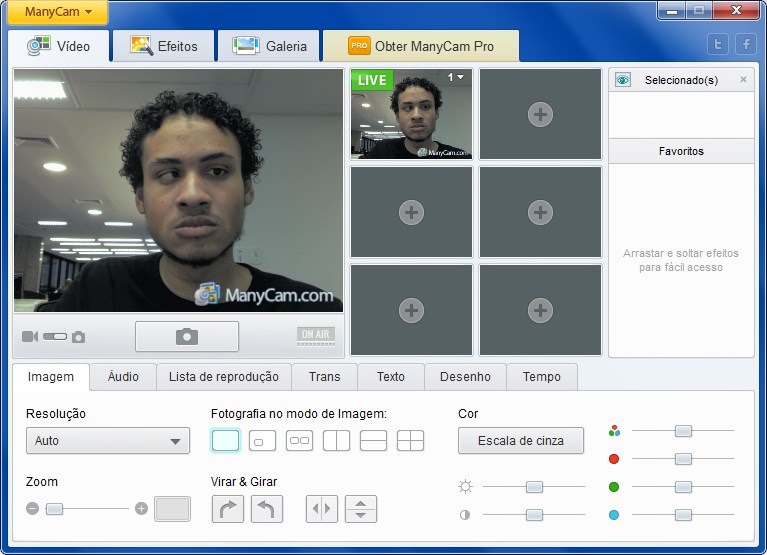Select horizontal split-screen layout
Image resolution: width=767 pixels, height=555 pixels.
coord(373,441)
